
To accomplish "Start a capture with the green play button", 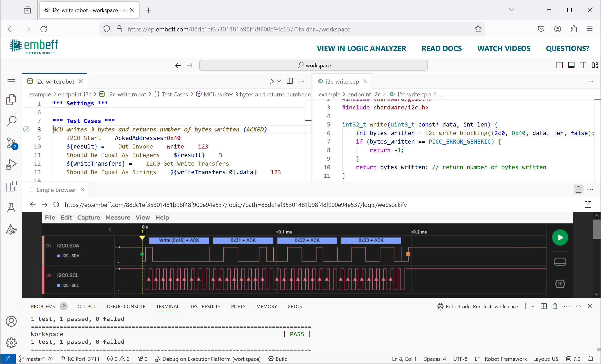I will click(x=560, y=237).
